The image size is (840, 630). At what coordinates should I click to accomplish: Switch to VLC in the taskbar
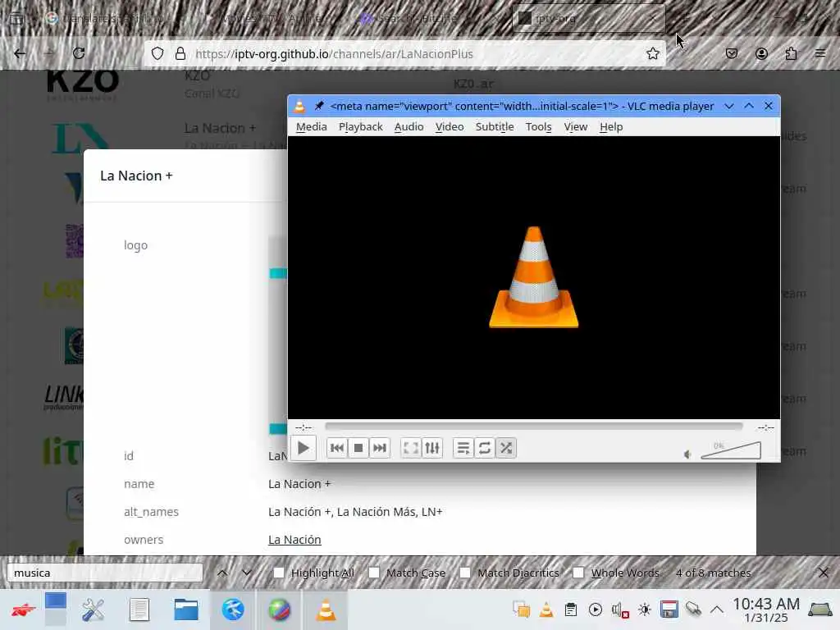(325, 609)
